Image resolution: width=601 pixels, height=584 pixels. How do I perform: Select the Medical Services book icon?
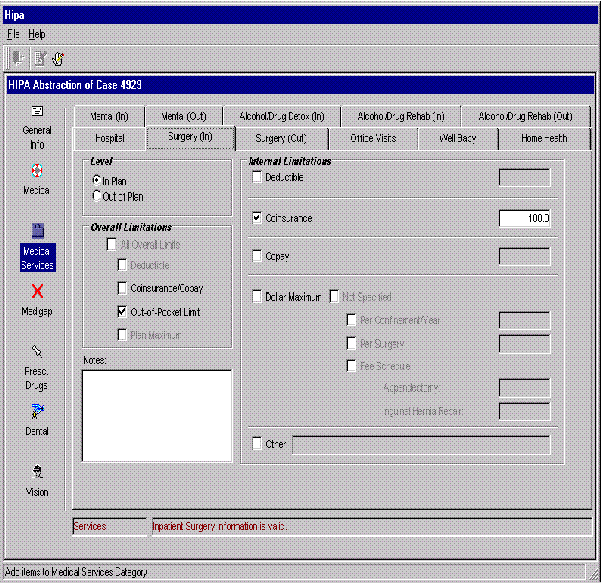point(37,230)
